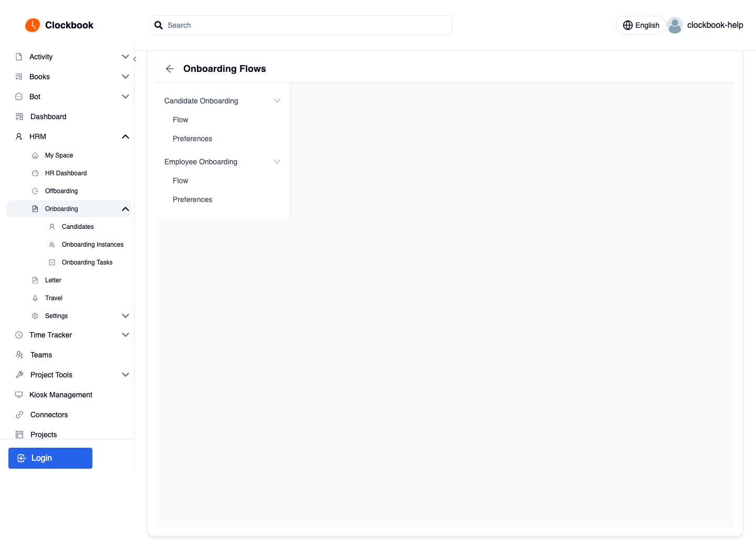Open Connectors page
This screenshot has width=756, height=549.
click(x=49, y=415)
